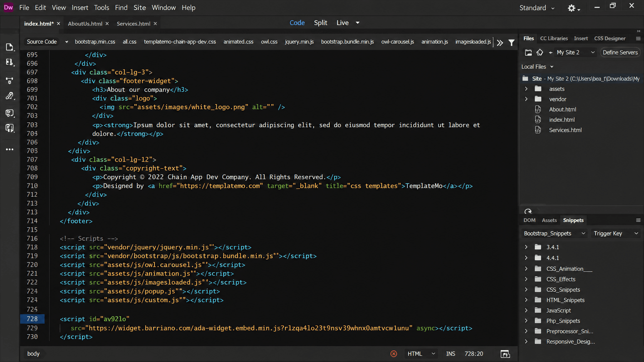Open the My Site 2 site dropdown

pos(576,52)
